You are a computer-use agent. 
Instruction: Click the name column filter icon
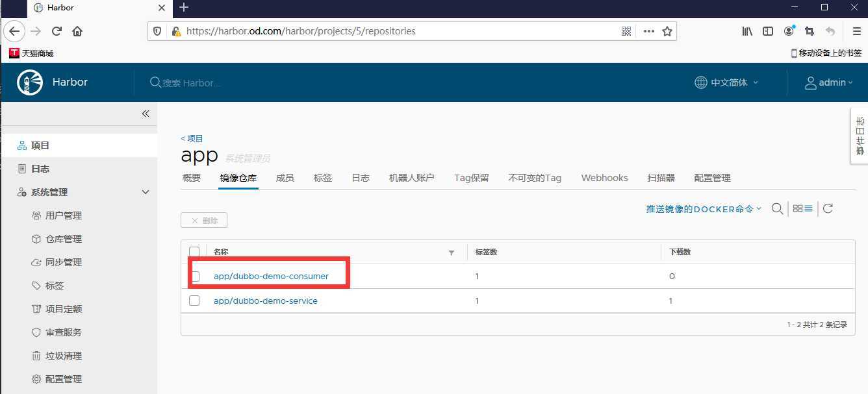(x=452, y=252)
